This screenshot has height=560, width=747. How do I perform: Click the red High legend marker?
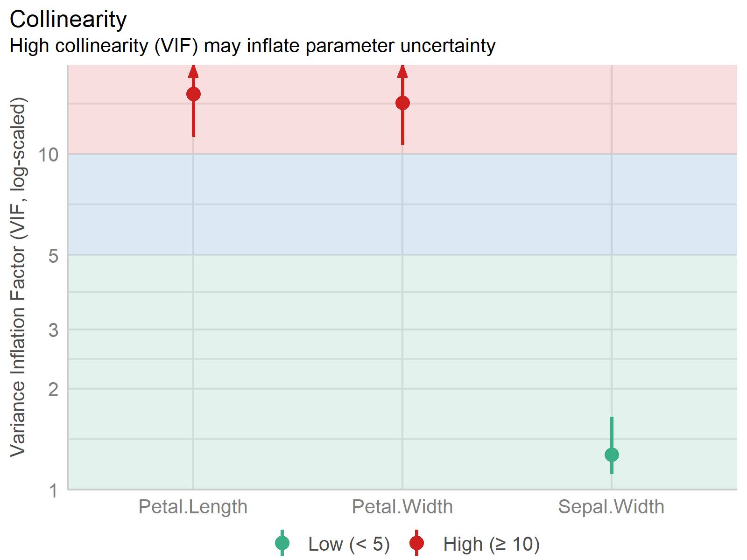coord(416,543)
